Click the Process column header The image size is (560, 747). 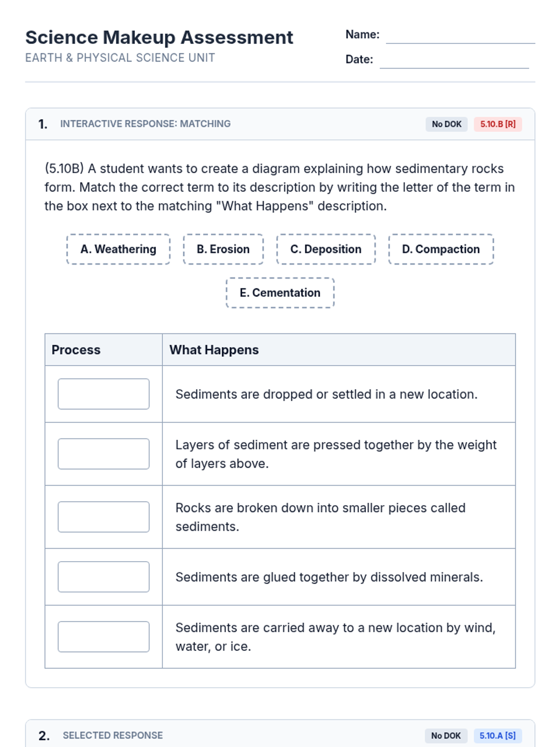click(76, 350)
